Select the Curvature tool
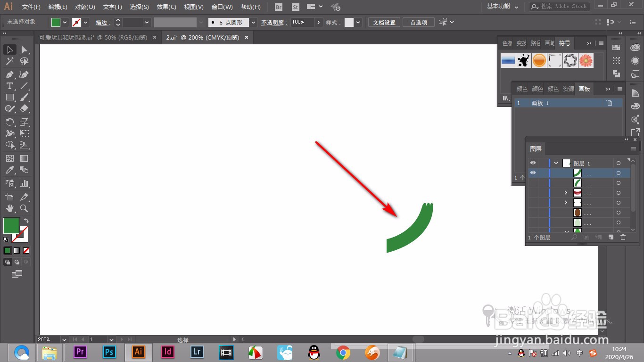Viewport: 644px width, 362px height. tap(24, 74)
